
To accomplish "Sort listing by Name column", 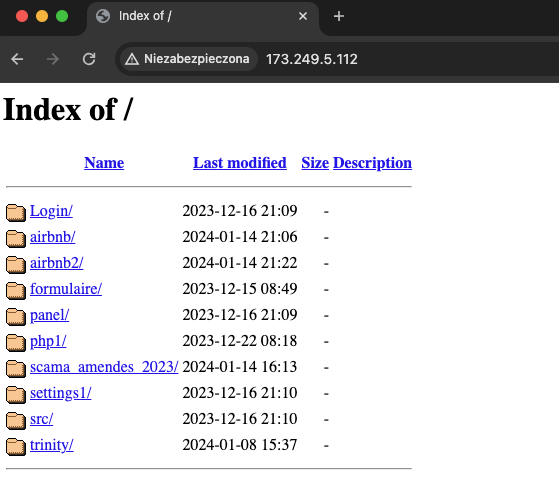I will click(x=104, y=163).
